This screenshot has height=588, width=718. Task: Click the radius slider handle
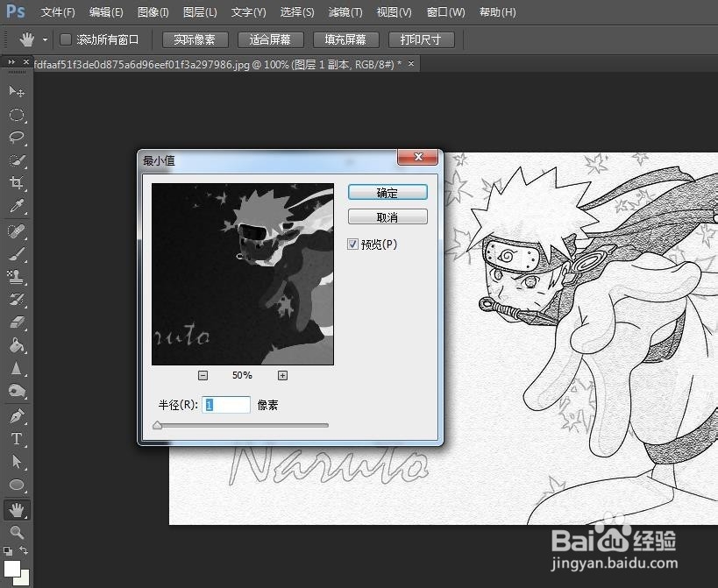pos(157,425)
